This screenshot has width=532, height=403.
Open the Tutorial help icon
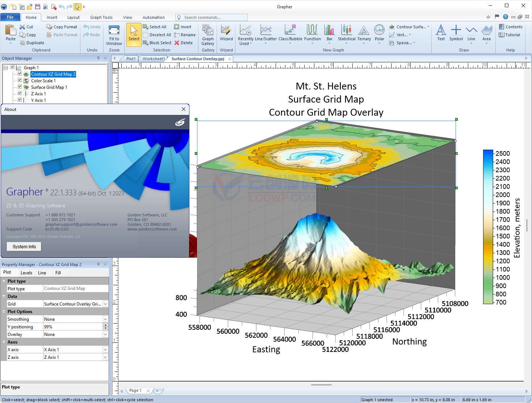(502, 35)
